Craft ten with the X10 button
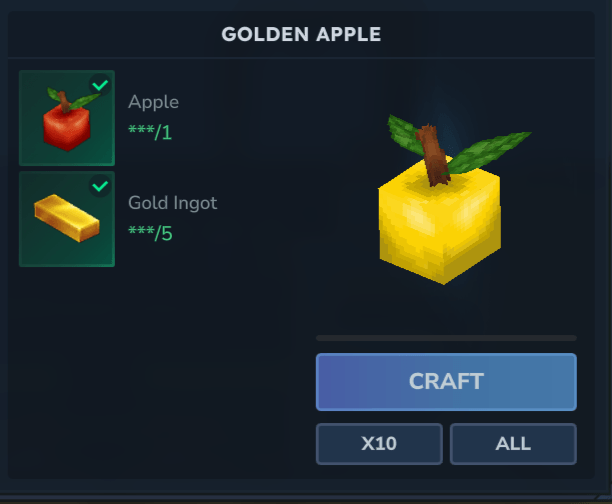 point(379,444)
